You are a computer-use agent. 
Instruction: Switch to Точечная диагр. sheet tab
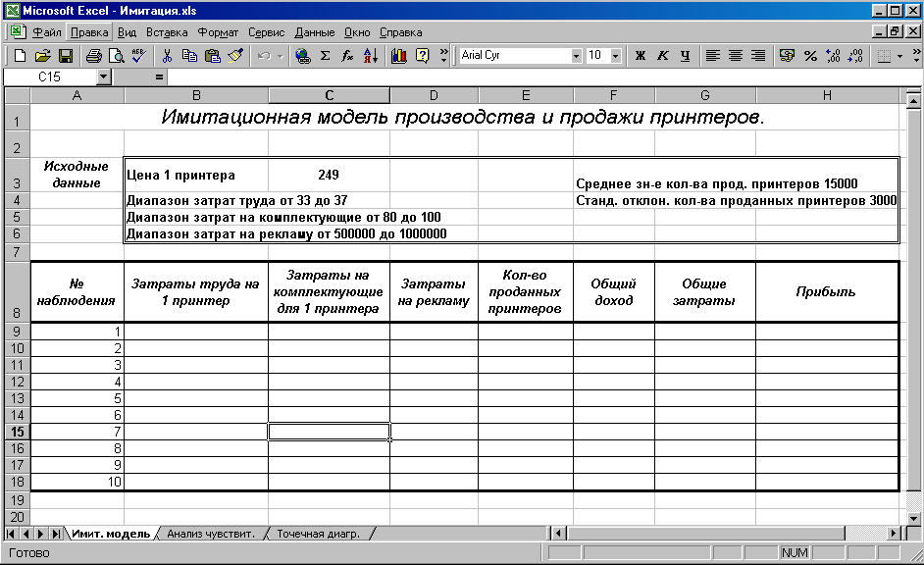click(318, 534)
